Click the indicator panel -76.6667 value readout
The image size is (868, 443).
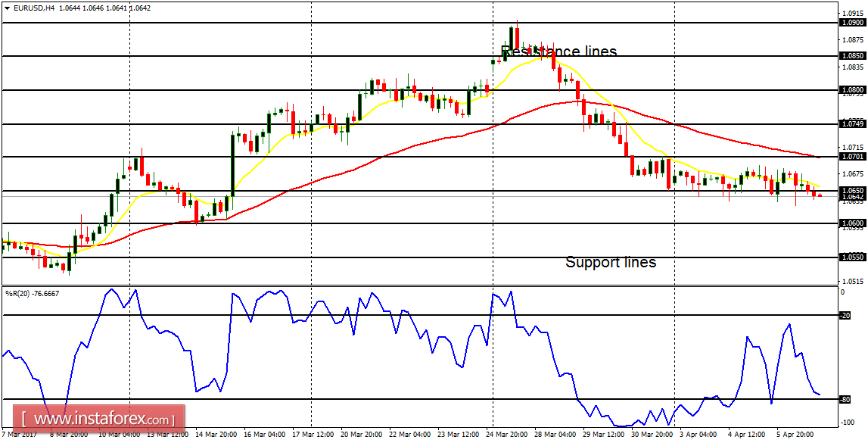click(x=44, y=294)
